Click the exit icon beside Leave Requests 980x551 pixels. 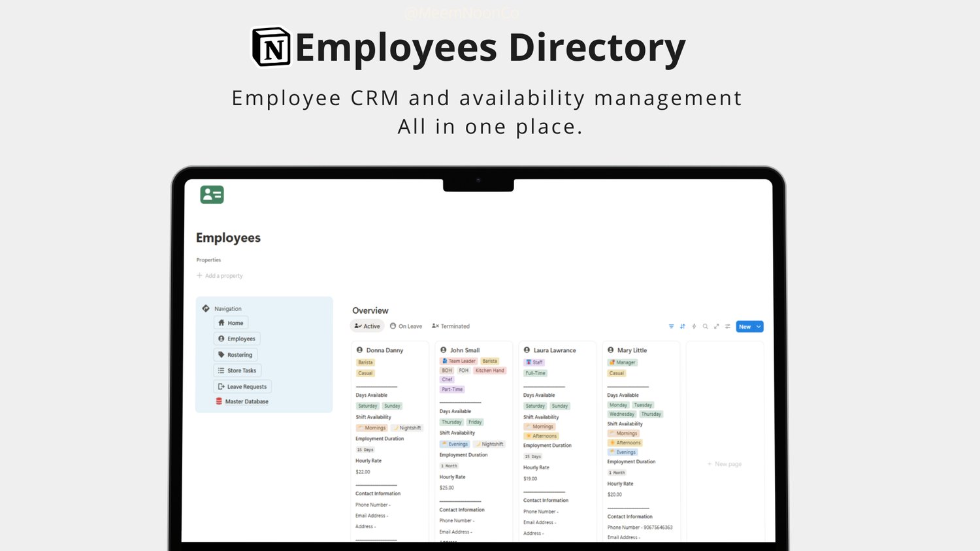click(x=221, y=386)
